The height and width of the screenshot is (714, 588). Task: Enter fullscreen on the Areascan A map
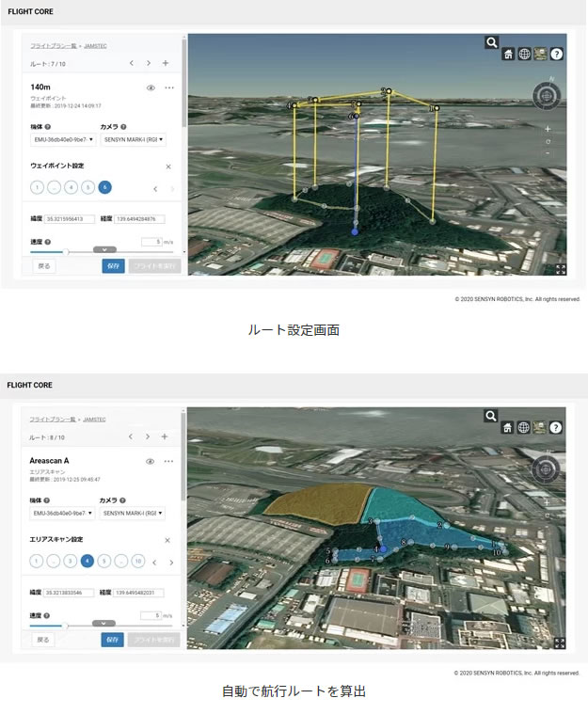click(x=560, y=643)
